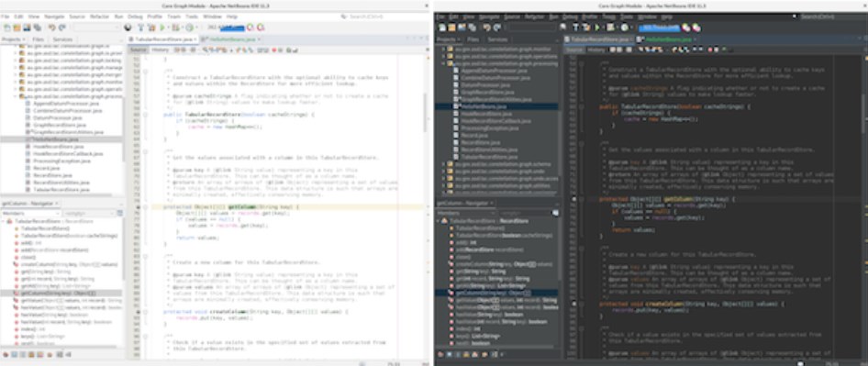Open Members dropdown in light window Navigator
The height and width of the screenshot is (366, 868).
tap(30, 213)
